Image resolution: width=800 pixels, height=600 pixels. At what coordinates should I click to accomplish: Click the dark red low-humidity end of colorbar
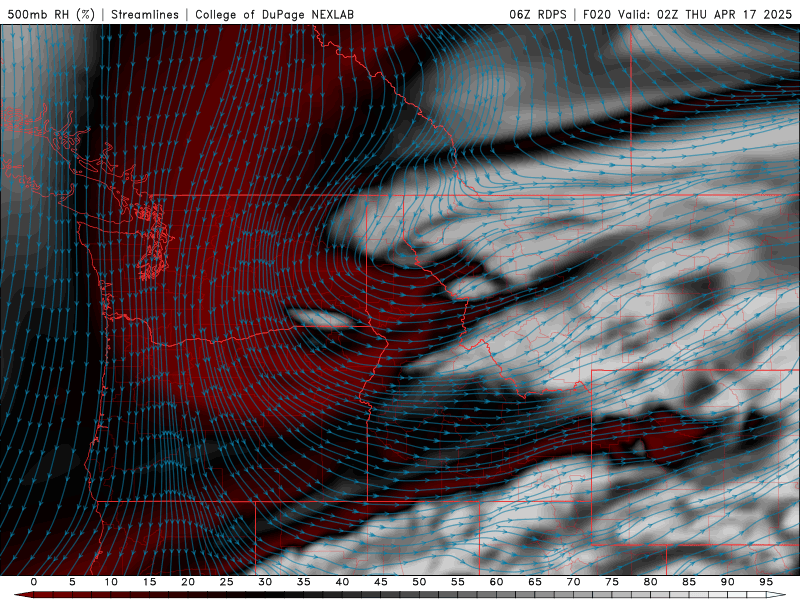coord(24,595)
